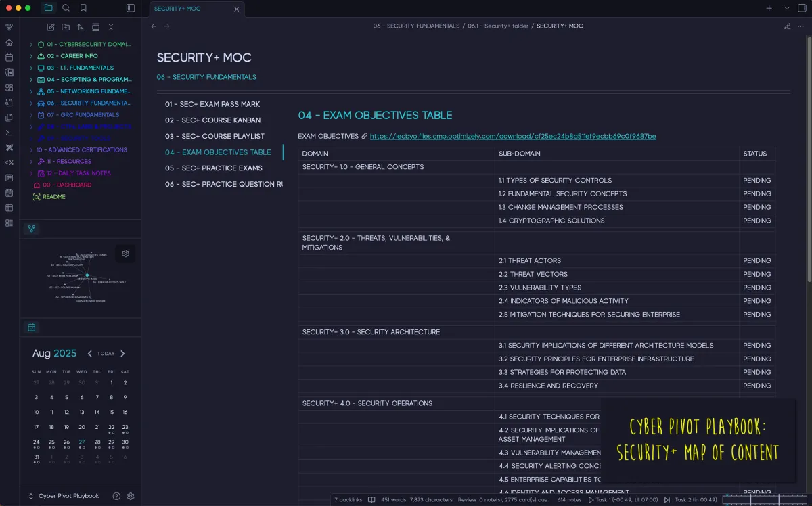Open the search tab icon
The image size is (812, 506).
pos(66,8)
